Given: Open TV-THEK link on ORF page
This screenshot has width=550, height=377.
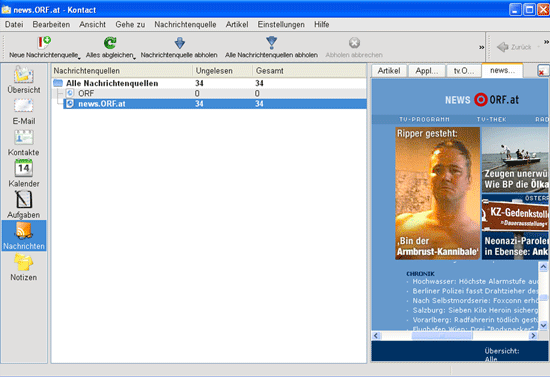Looking at the screenshot, I should pyautogui.click(x=491, y=120).
